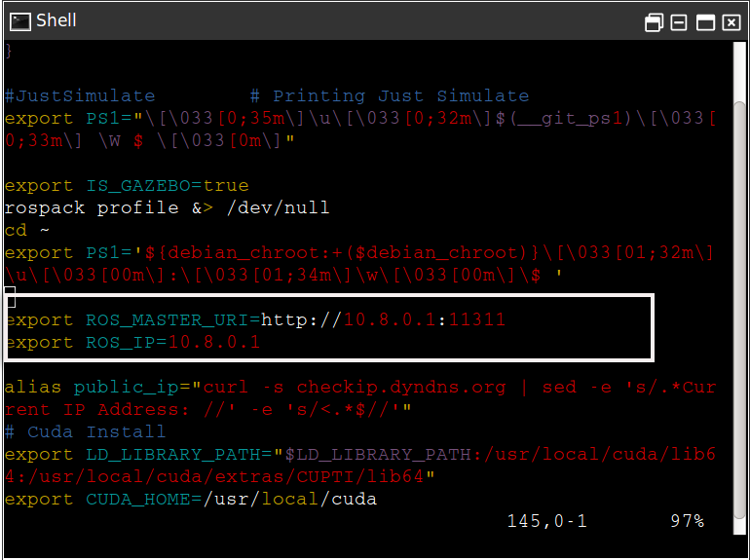This screenshot has height=560, width=750.
Task: Click 'debian_chroot:+' in PS1 line
Action: click(x=254, y=252)
